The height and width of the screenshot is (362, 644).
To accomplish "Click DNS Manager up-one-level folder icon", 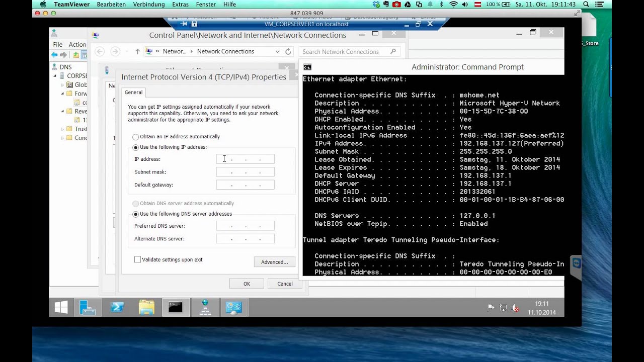I will pyautogui.click(x=76, y=55).
